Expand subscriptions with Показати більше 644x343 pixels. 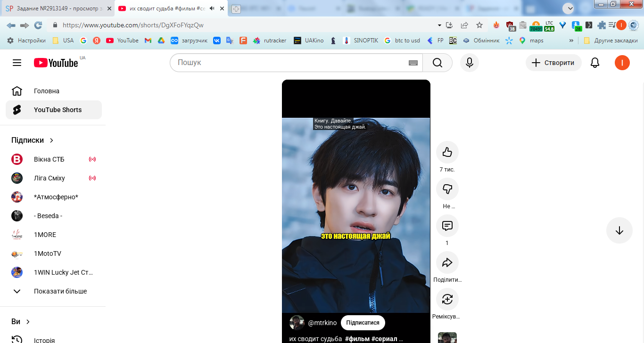53,291
